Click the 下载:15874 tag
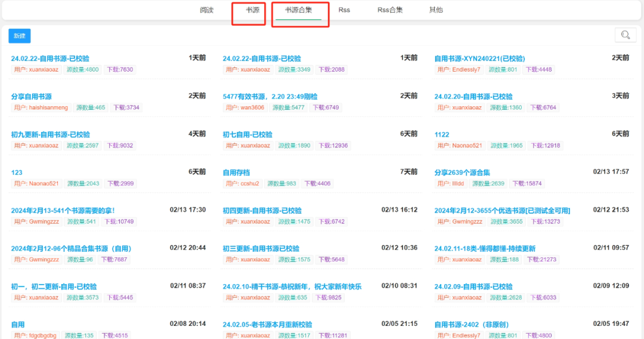 527,184
